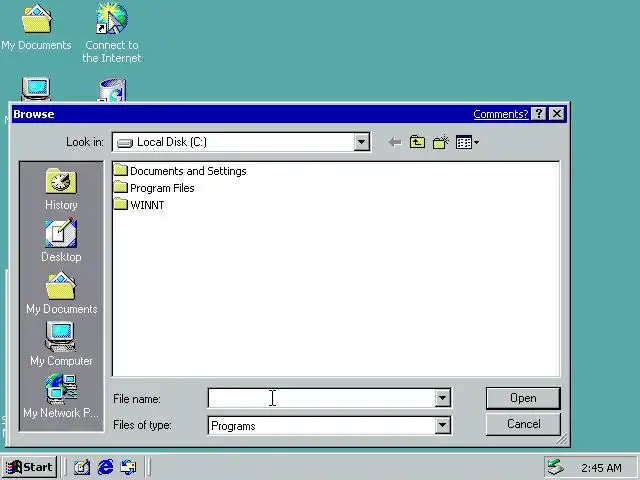Expand the Files of type dropdown
Screen dimensions: 640x480
[x=442, y=426]
